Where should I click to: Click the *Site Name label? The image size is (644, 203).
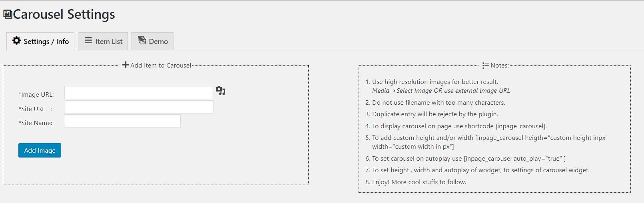tap(35, 123)
